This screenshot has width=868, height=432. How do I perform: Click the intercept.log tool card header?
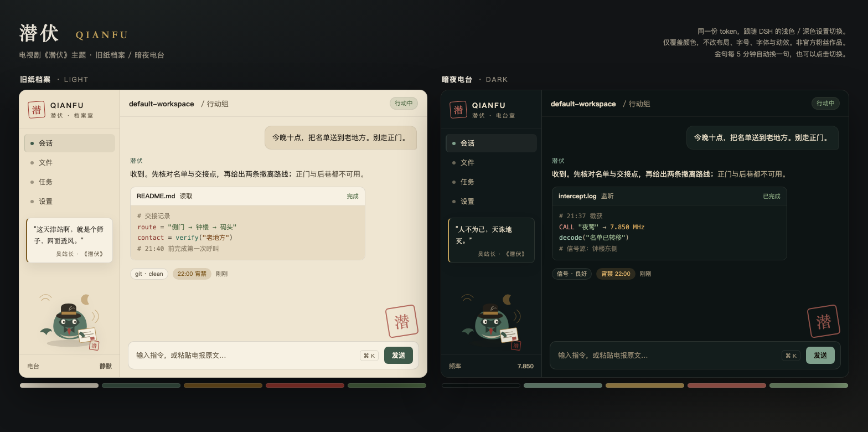coord(669,196)
